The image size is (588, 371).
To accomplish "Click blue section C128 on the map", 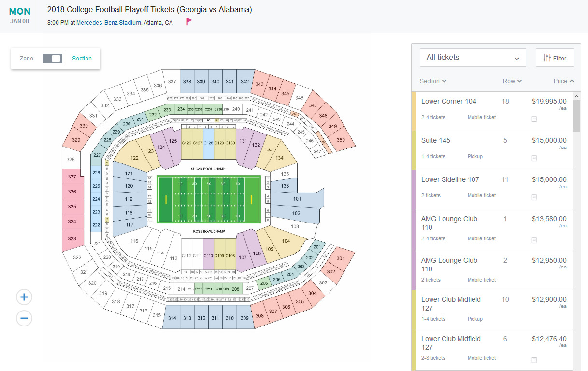I will pyautogui.click(x=208, y=143).
